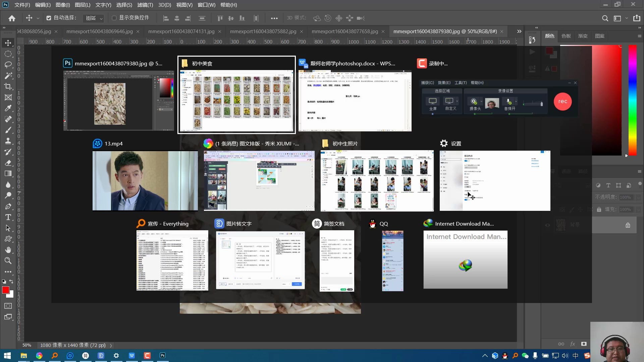Open the 滤镜(T) menu
Viewport: 644px width, 362px height.
tap(145, 5)
